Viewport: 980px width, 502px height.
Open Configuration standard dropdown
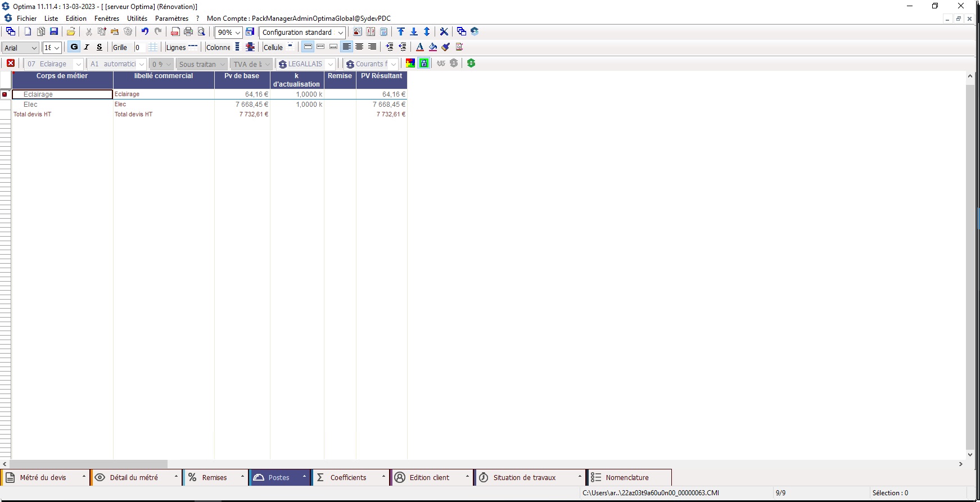tap(340, 33)
